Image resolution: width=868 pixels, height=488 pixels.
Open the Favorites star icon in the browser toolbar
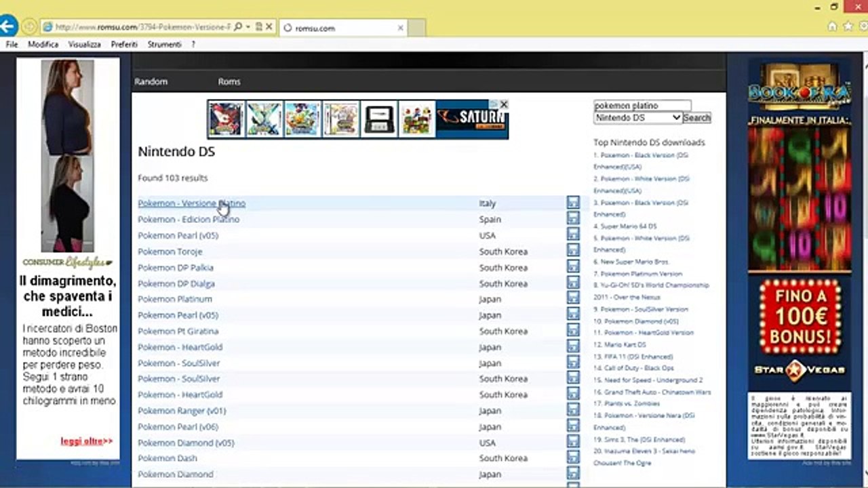[x=847, y=26]
